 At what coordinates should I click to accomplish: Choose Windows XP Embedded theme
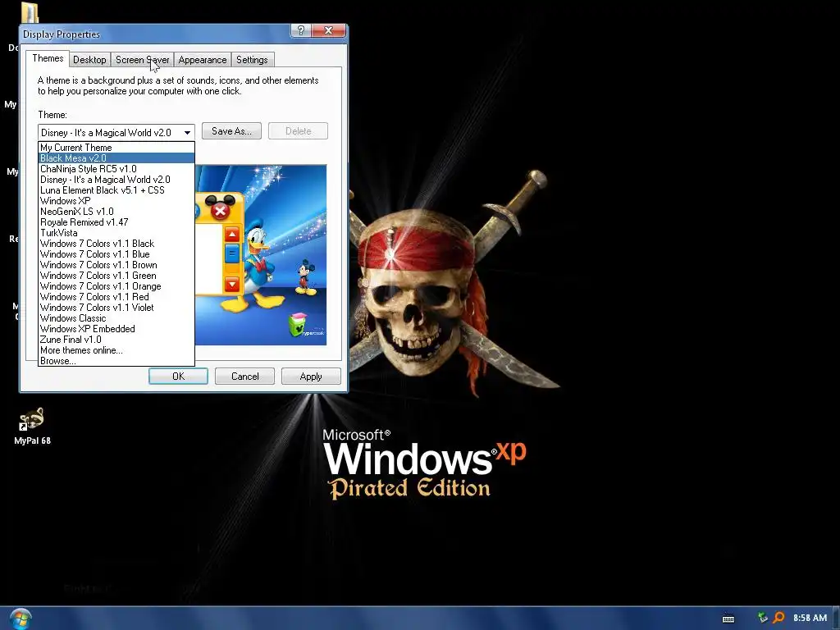click(x=116, y=329)
